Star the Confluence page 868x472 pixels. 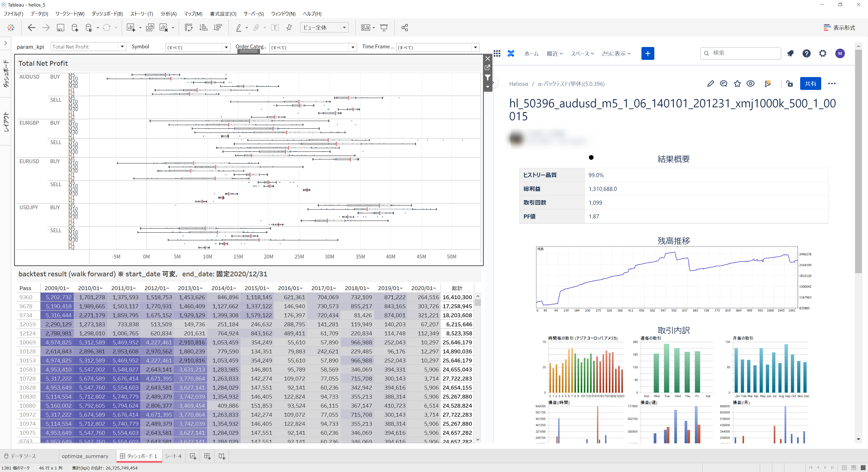[x=737, y=84]
